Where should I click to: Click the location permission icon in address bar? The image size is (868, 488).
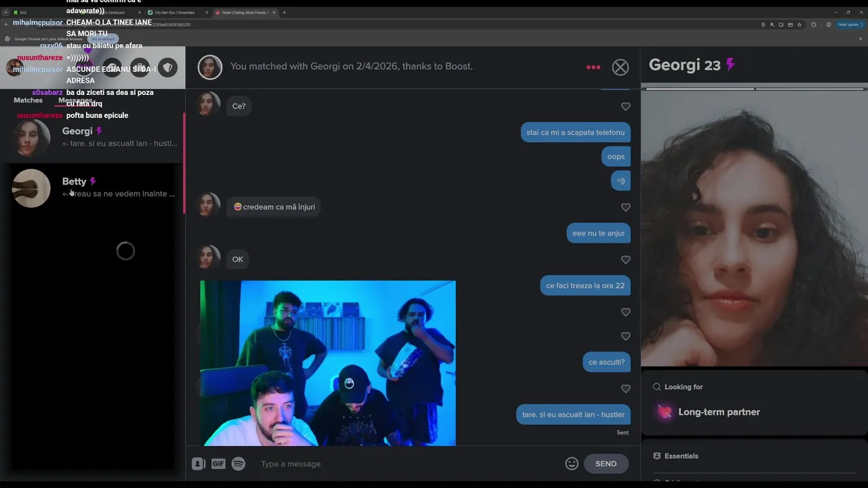point(763,24)
